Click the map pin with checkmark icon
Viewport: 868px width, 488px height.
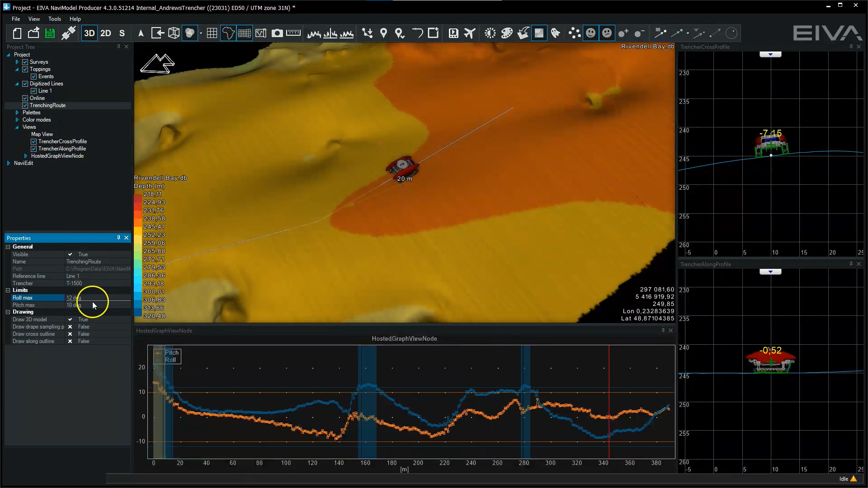pos(400,33)
